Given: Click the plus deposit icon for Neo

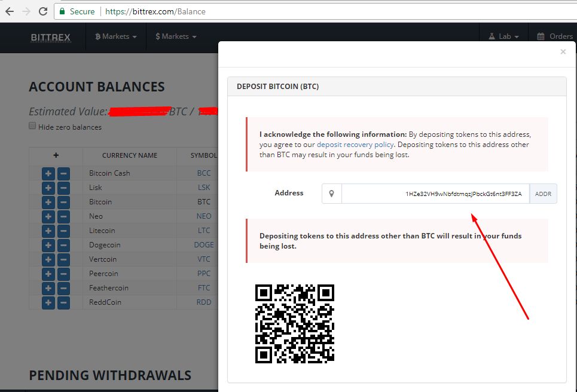Looking at the screenshot, I should point(48,216).
